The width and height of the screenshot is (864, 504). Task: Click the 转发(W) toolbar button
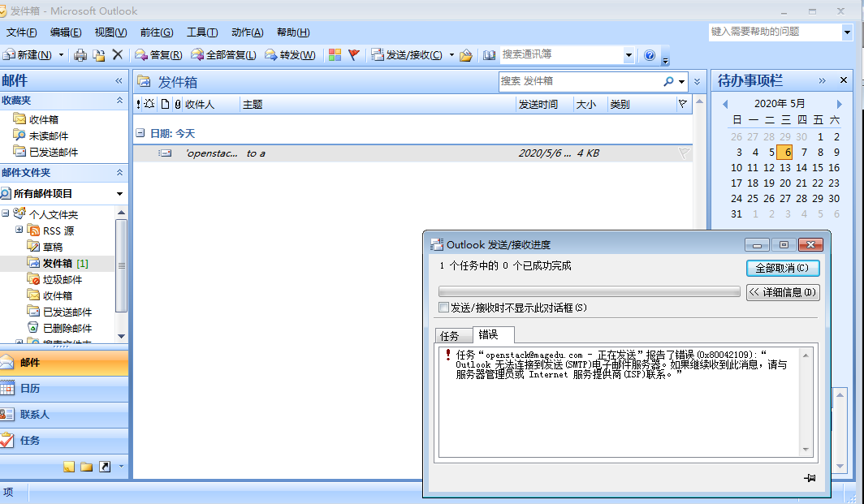[x=290, y=55]
